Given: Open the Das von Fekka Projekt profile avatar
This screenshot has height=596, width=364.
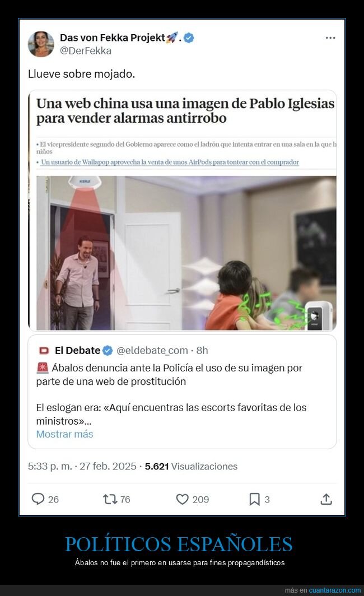Looking at the screenshot, I should pyautogui.click(x=41, y=44).
